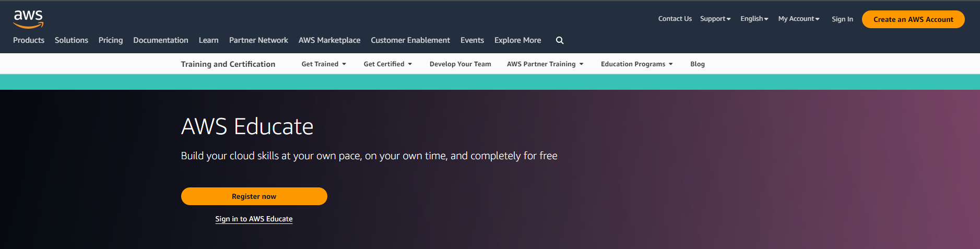
Task: Expand the My Account dropdown
Action: (799, 19)
